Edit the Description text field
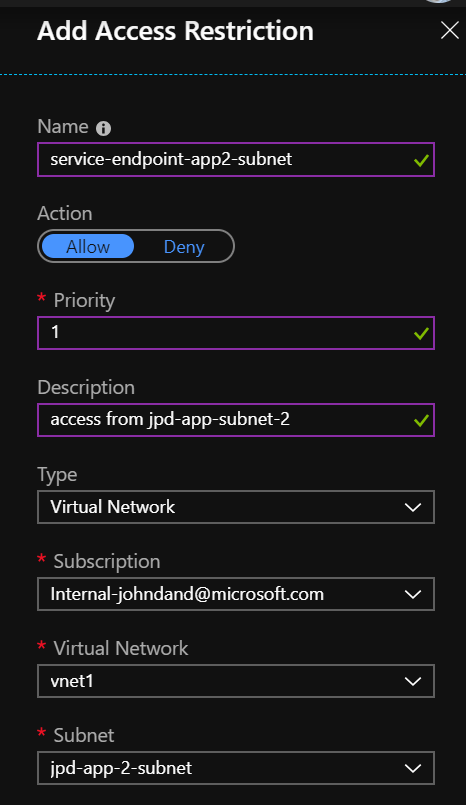This screenshot has height=805, width=466. tap(236, 420)
